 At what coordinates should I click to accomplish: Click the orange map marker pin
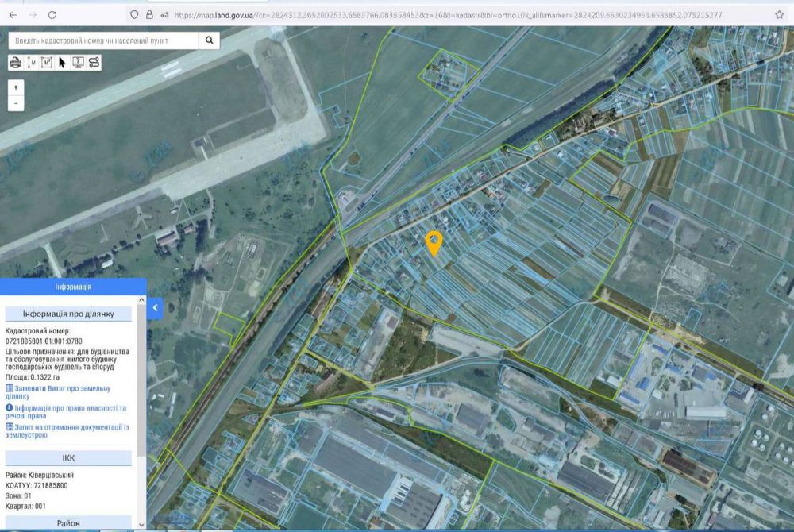pos(434,244)
